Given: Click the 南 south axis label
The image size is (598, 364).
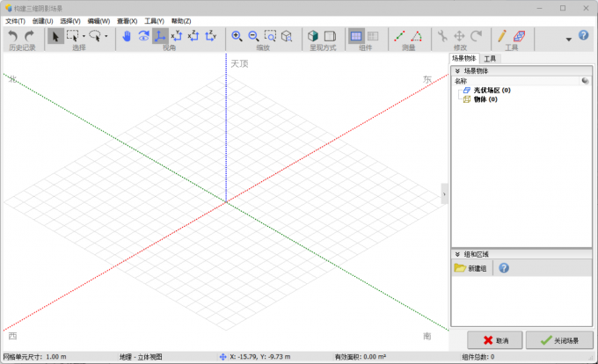Looking at the screenshot, I should point(427,336).
